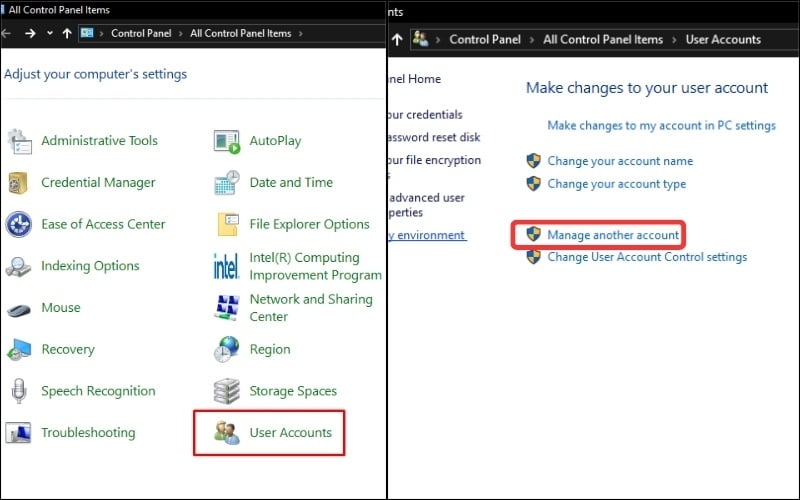Click shield icon beside Change User Account Control settings

pyautogui.click(x=533, y=257)
